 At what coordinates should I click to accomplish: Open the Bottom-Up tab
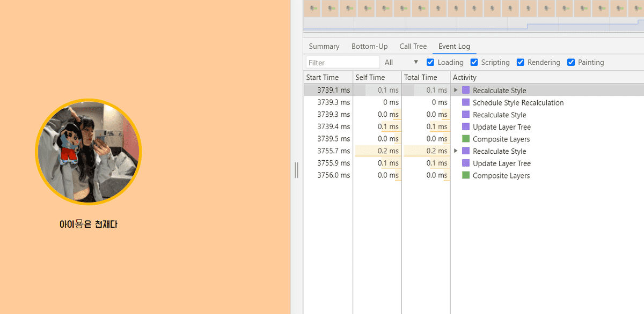369,47
